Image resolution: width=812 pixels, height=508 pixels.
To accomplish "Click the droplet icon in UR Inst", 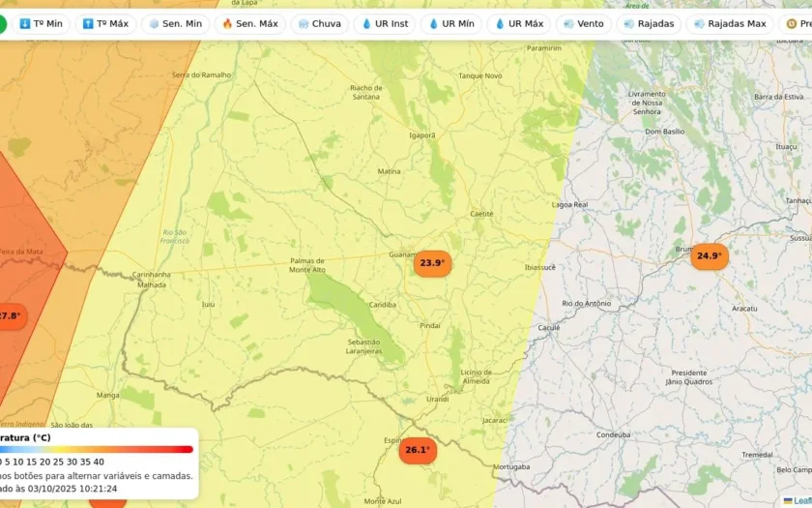I will [366, 24].
